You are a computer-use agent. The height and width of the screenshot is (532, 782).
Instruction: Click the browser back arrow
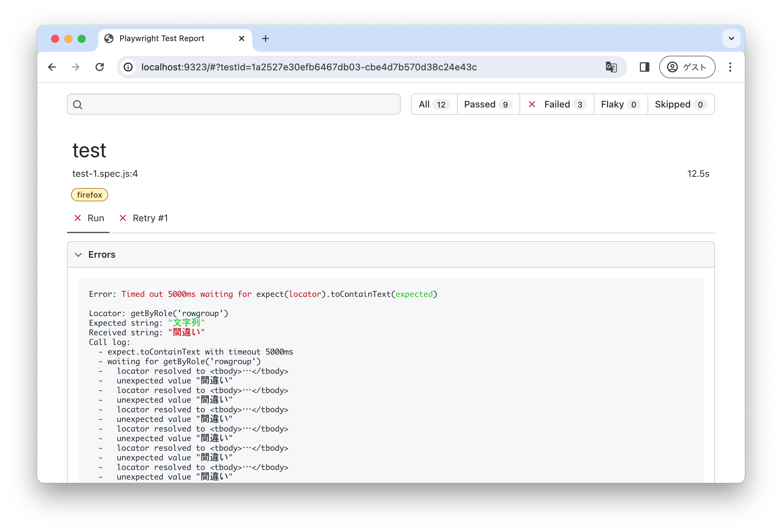coord(52,67)
